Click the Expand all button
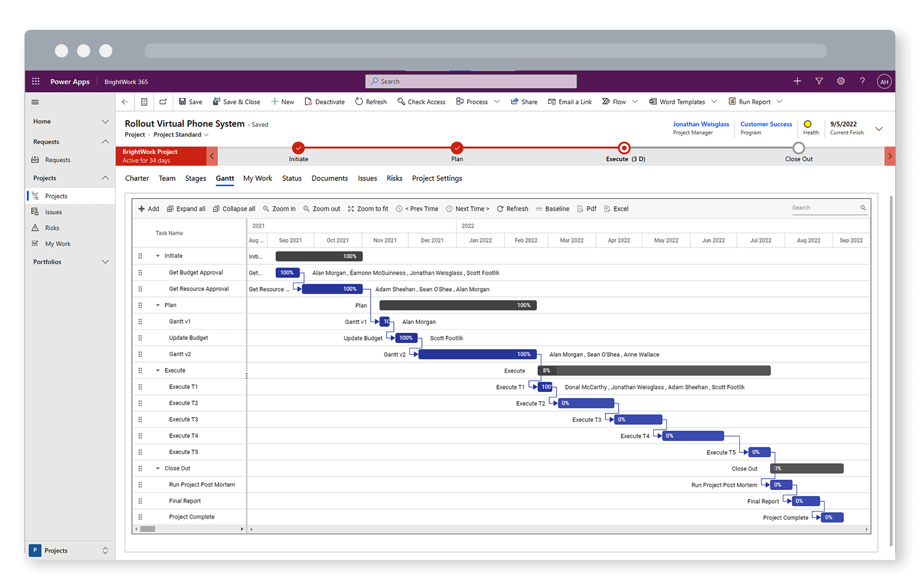 pos(186,209)
